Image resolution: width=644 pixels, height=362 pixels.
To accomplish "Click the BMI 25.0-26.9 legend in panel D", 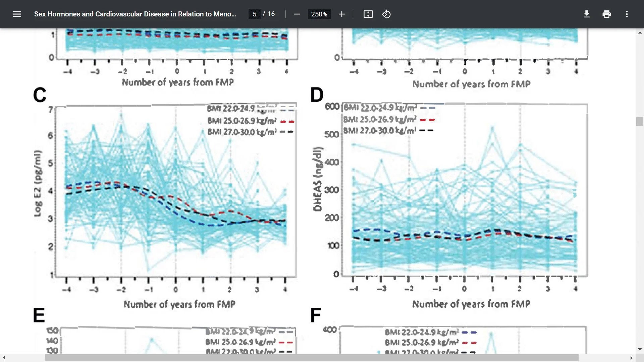I will point(389,119).
